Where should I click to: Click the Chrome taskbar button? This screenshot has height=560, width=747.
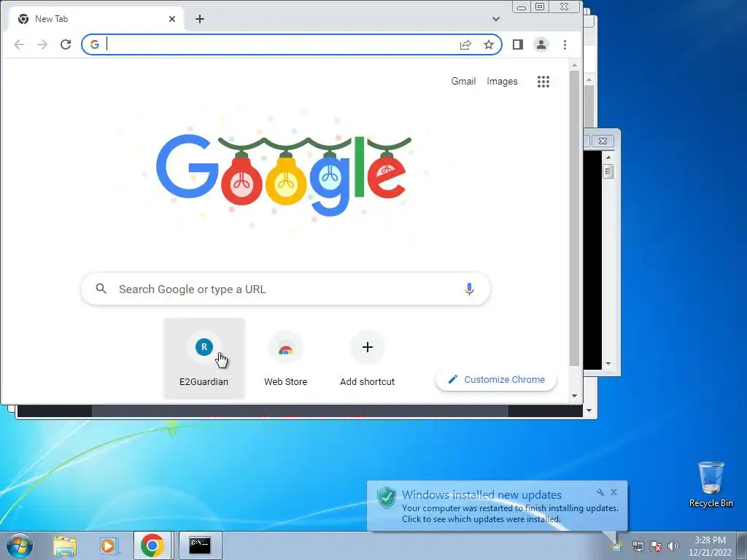click(x=152, y=545)
